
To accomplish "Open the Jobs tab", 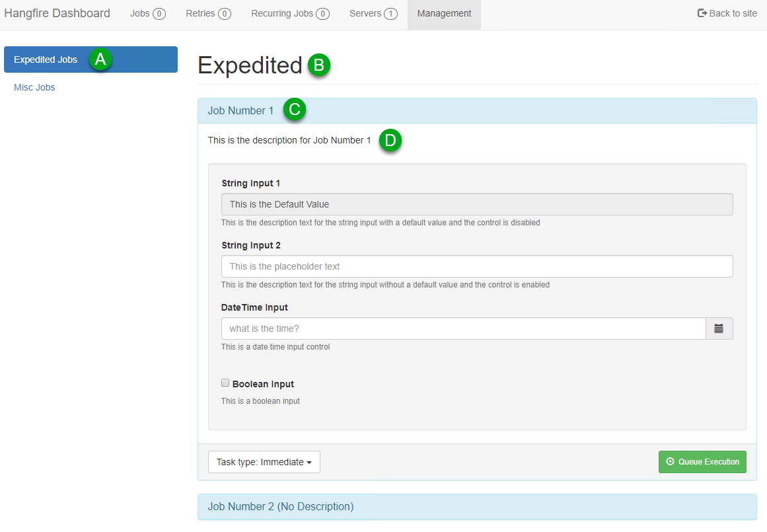I will tap(148, 14).
